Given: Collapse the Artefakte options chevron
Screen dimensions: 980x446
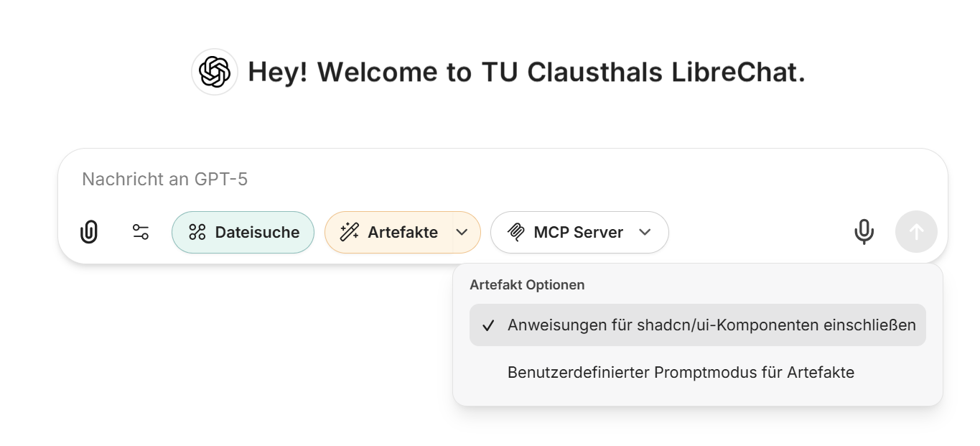Looking at the screenshot, I should [x=463, y=232].
